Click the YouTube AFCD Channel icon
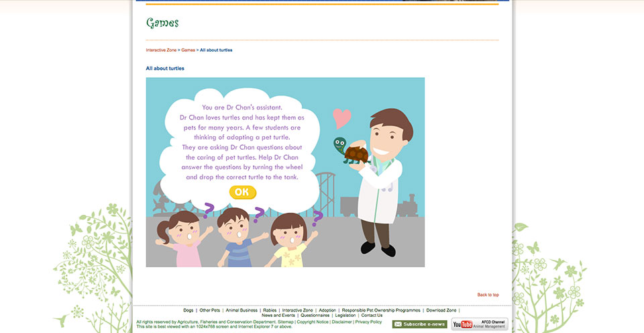The height and width of the screenshot is (333, 644). (479, 324)
